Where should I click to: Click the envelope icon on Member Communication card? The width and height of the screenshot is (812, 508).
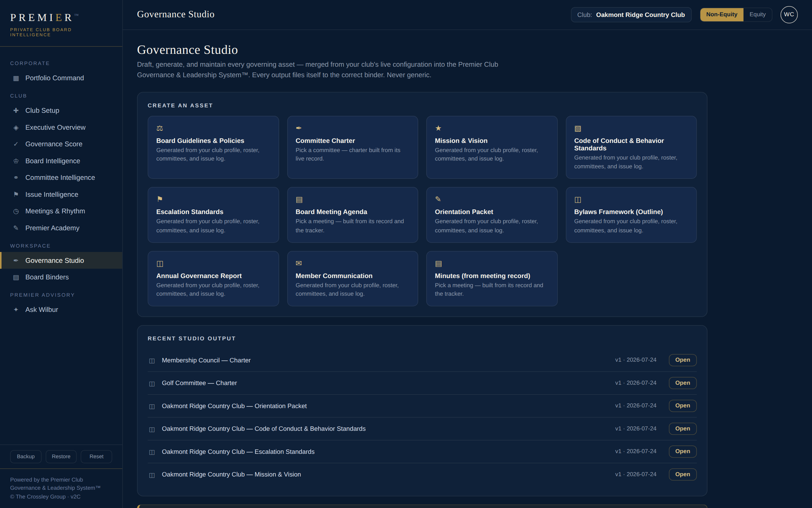coord(299,263)
